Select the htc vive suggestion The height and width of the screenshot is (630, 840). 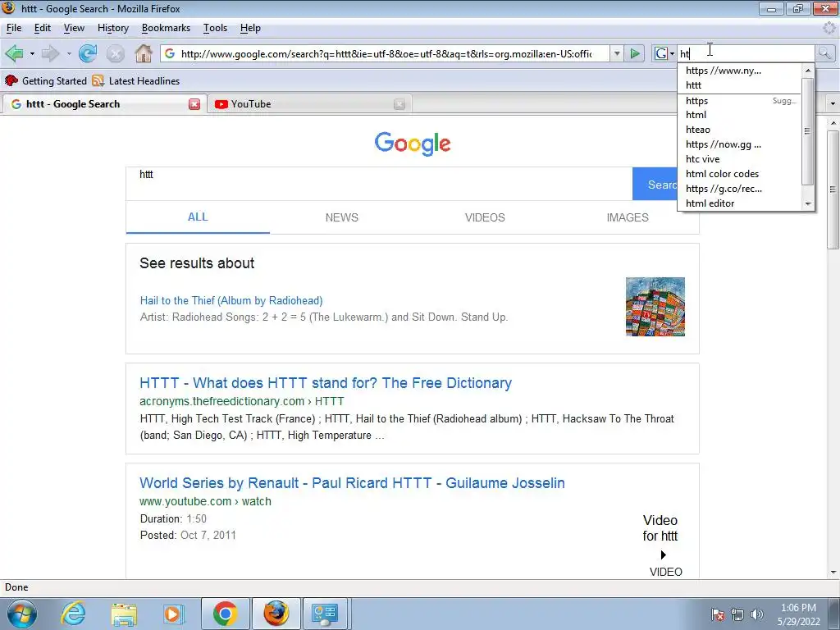739,159
